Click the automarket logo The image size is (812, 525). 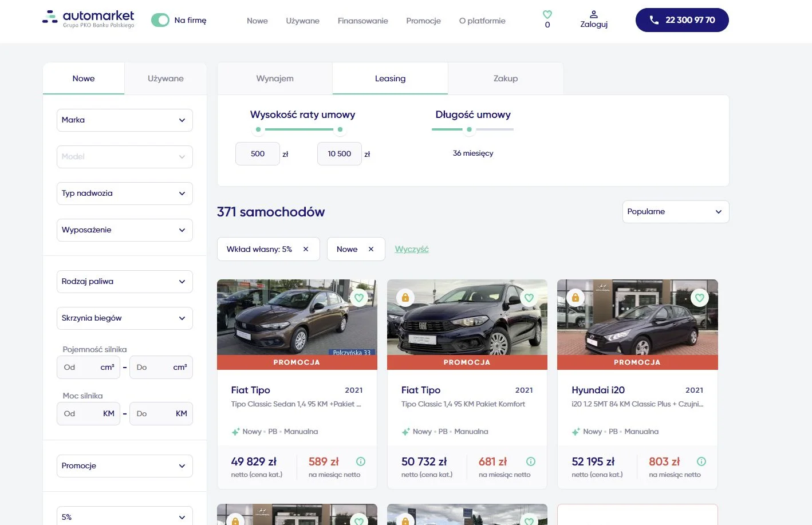tap(88, 18)
